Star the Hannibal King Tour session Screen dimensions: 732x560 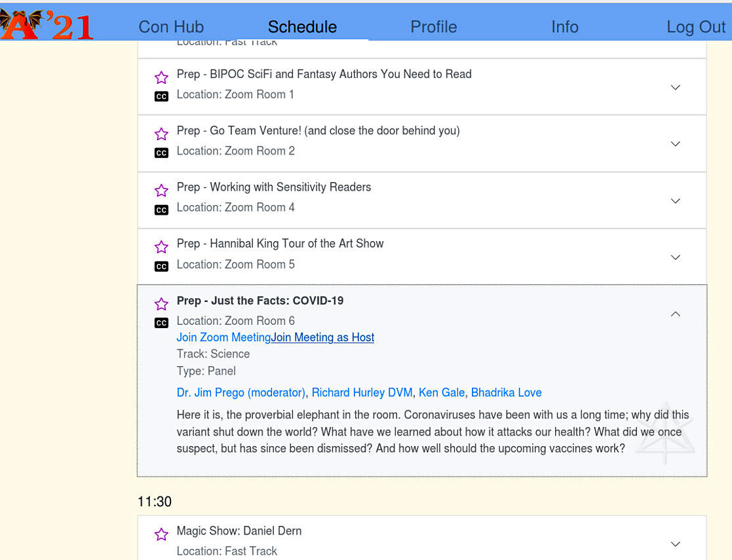coord(161,247)
